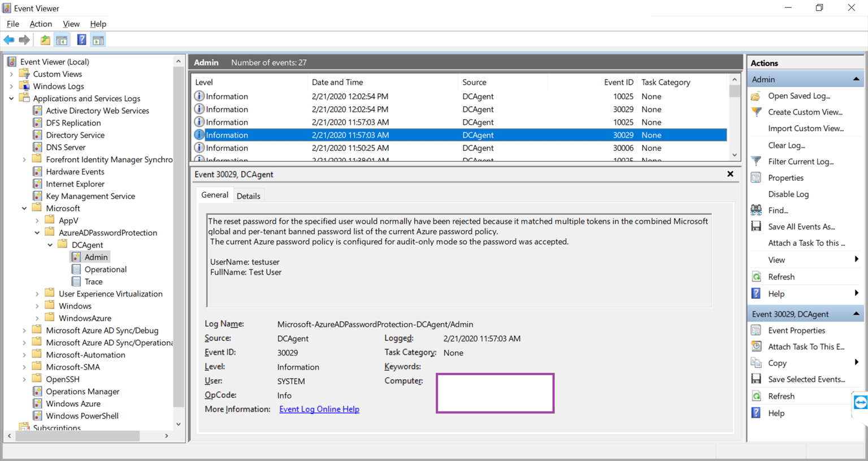Click the Attach Task To This Event icon
The height and width of the screenshot is (461, 868).
pos(756,346)
